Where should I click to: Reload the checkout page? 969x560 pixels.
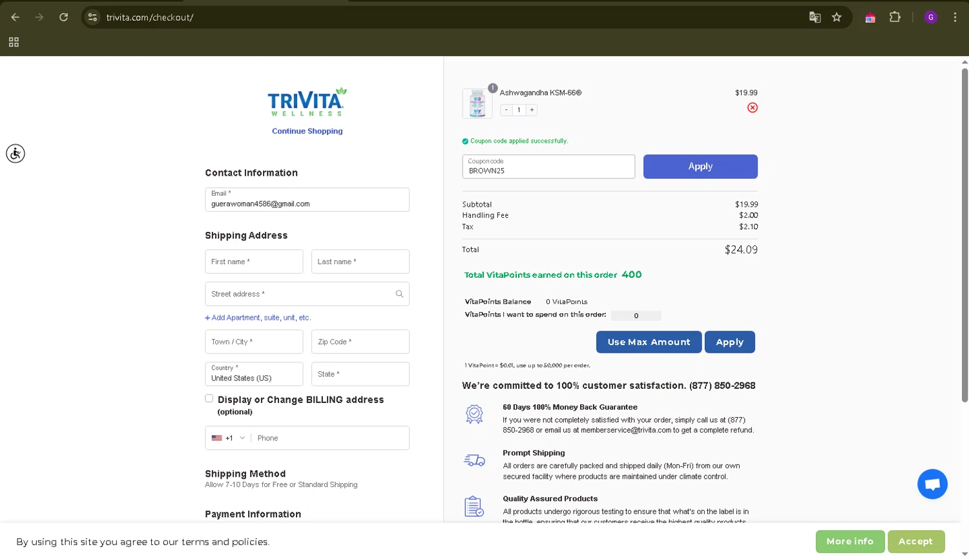pyautogui.click(x=63, y=17)
